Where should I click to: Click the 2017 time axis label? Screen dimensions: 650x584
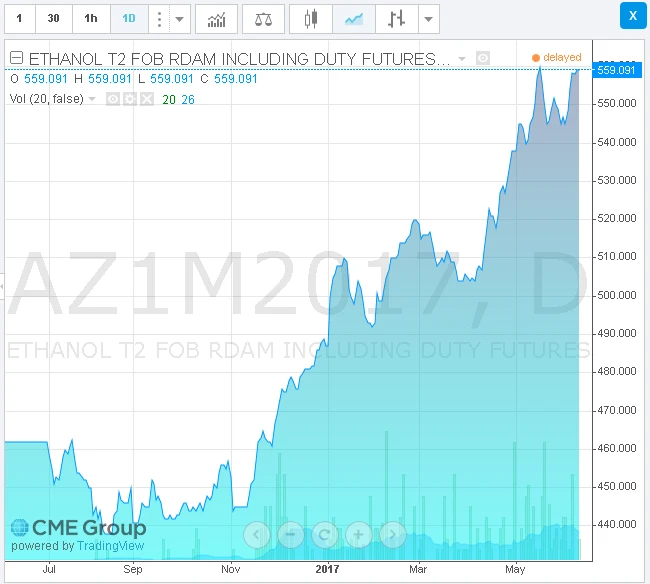click(x=327, y=569)
